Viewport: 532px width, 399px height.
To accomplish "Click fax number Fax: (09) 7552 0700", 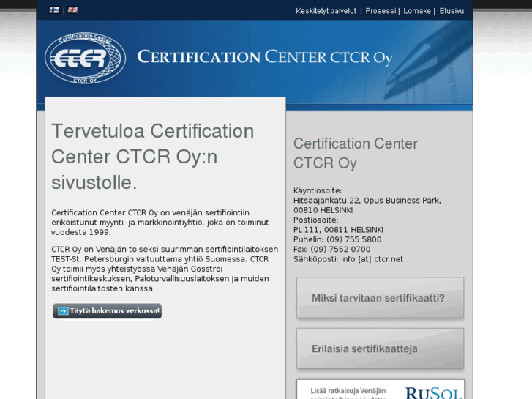I will pos(331,249).
